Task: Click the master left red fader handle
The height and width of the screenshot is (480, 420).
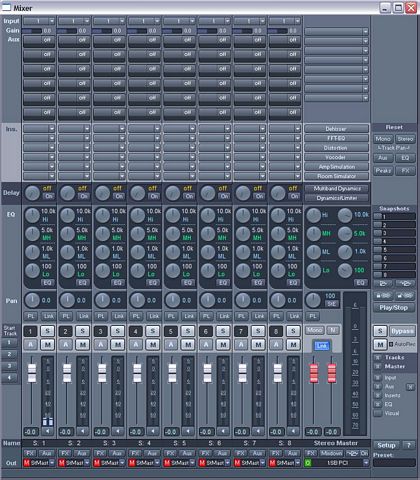Action: 314,373
